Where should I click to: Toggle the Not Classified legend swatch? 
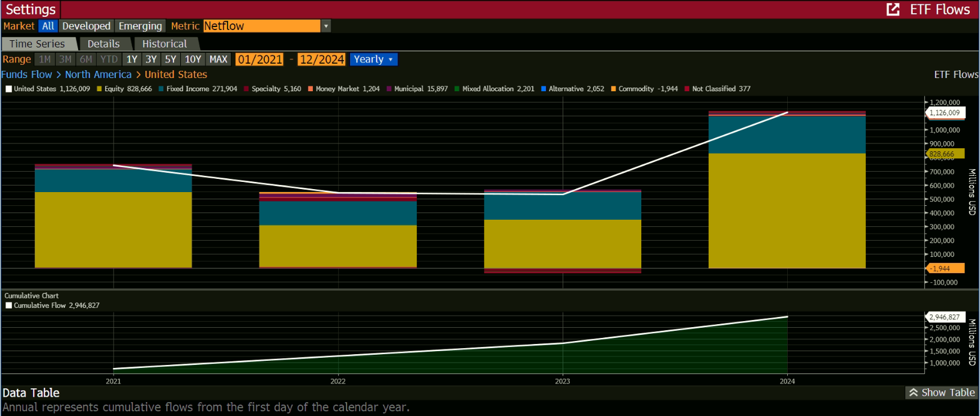pos(687,89)
